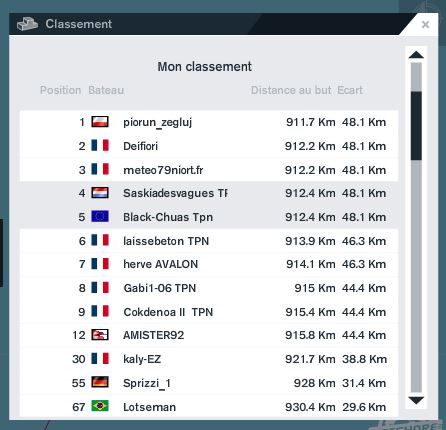Click the EU flag beside Black-Chuas Tpn
This screenshot has height=430, width=446.
pyautogui.click(x=100, y=217)
